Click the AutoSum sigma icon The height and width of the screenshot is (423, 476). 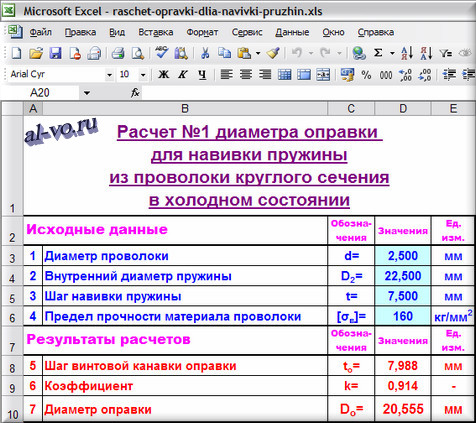pos(378,53)
